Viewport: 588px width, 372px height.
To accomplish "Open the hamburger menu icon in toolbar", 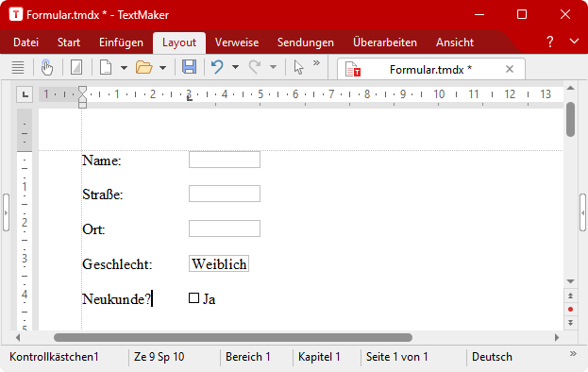I will [x=18, y=67].
